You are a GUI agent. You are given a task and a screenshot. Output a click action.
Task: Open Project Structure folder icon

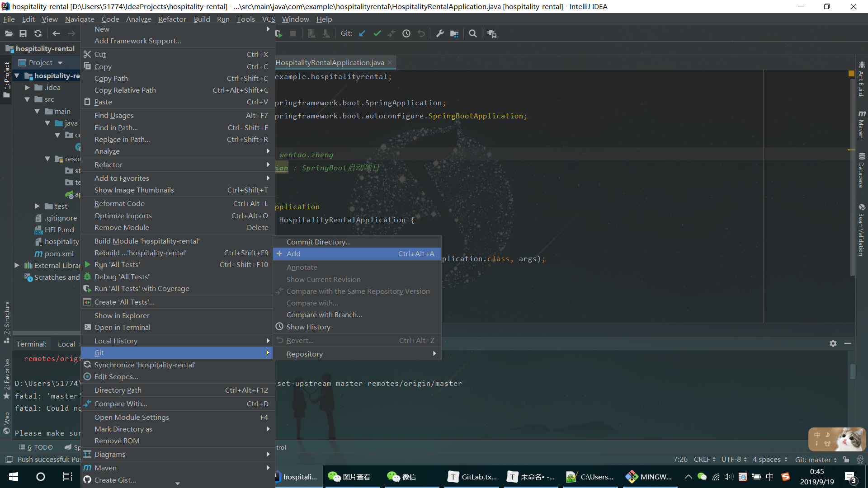454,33
